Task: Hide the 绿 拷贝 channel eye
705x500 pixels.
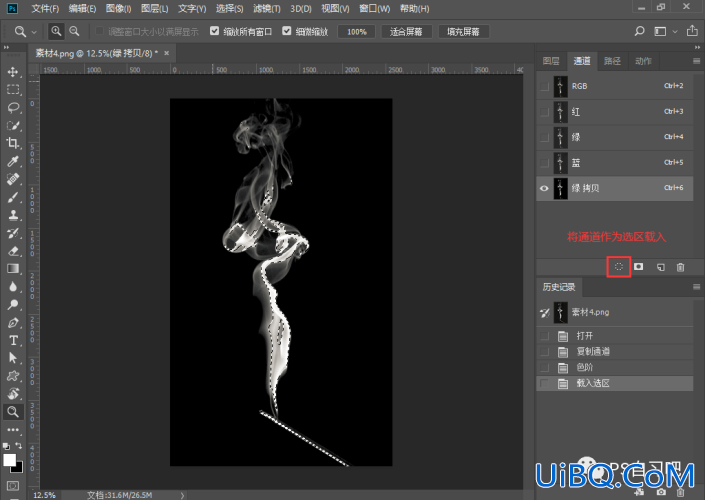Action: click(544, 188)
